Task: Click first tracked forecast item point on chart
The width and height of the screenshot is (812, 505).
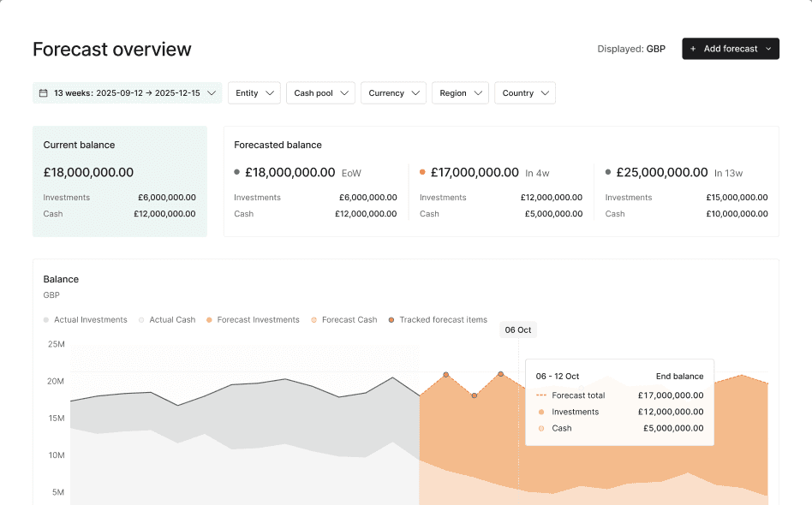Action: point(446,375)
